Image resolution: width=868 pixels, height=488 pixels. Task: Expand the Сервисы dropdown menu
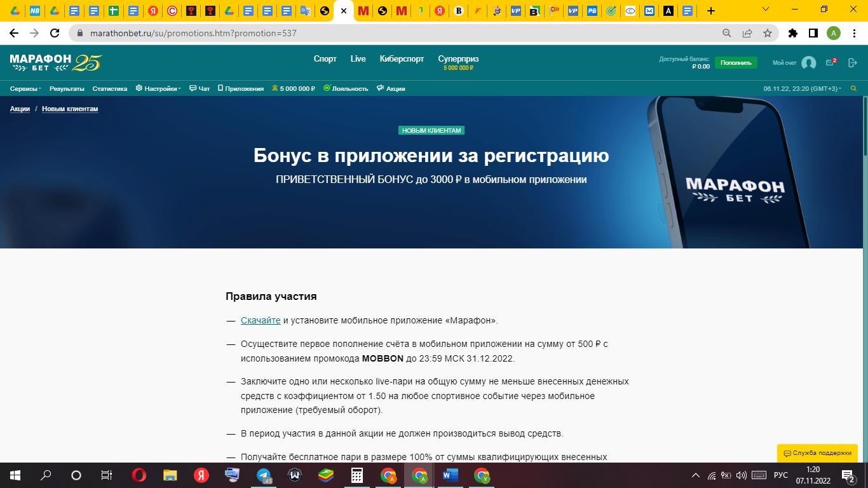(25, 89)
